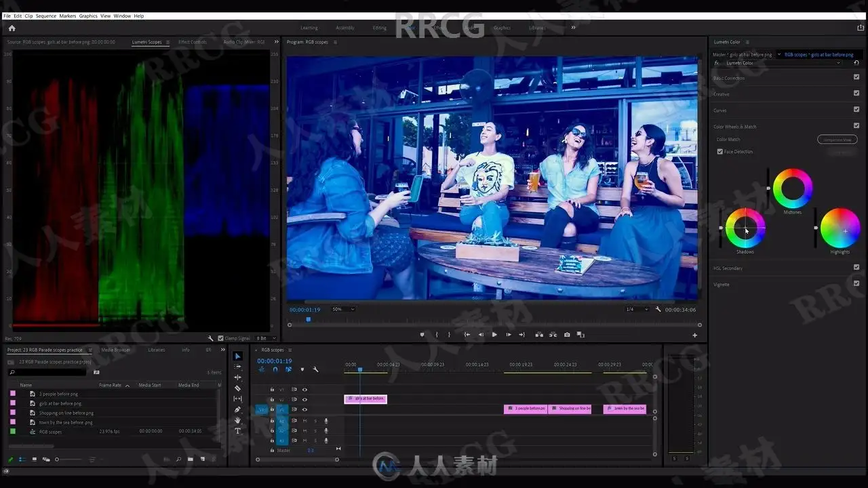Click the Home icon at top left
Screen dimensions: 868x488
point(12,28)
